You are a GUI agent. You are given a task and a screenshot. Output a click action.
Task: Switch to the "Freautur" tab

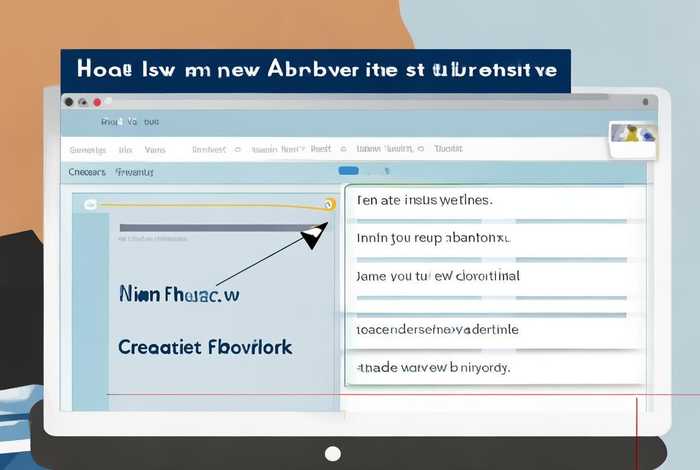[x=135, y=172]
